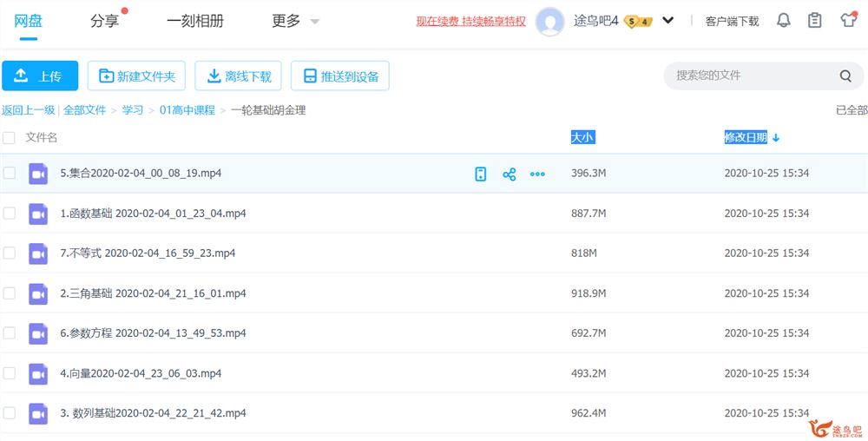Open the clipboard task list icon
Screen dimensions: 868x441
click(814, 21)
